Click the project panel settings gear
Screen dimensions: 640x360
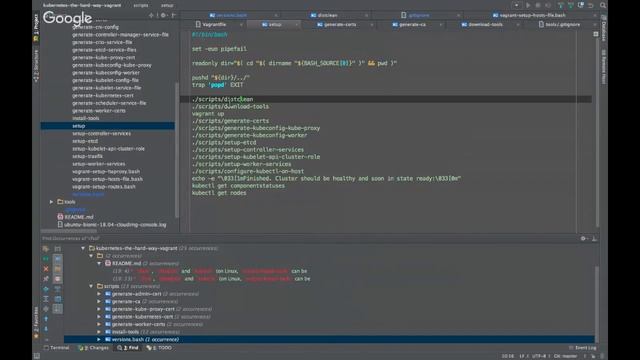click(163, 16)
